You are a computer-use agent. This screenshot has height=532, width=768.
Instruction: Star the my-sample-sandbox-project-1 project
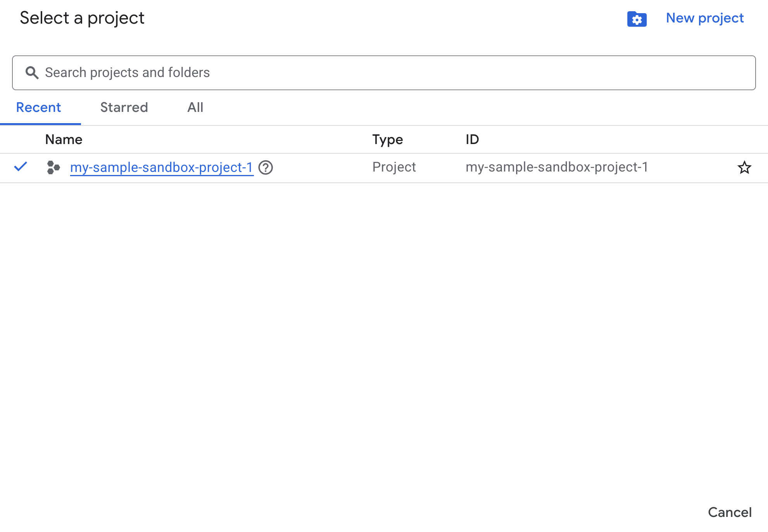pos(744,168)
